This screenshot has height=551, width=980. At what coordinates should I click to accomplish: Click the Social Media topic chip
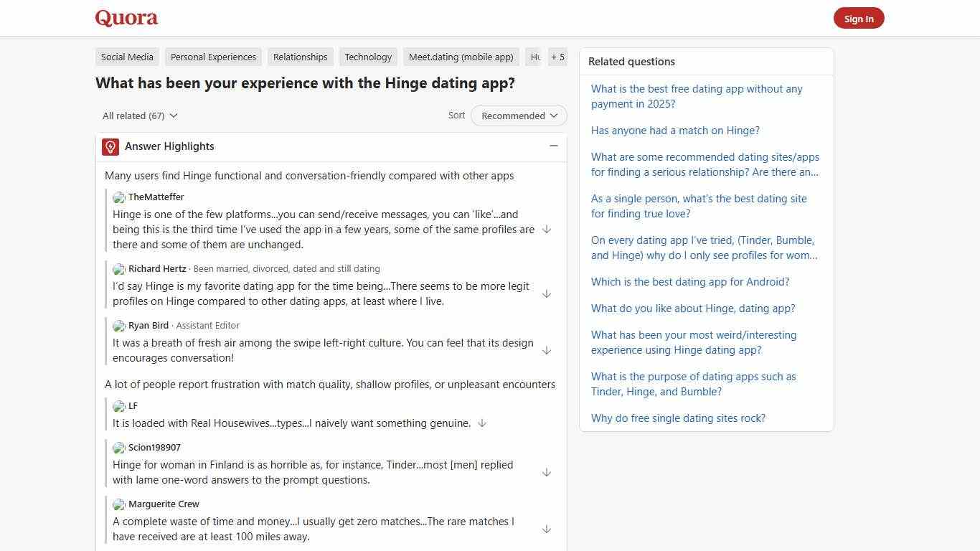point(127,57)
